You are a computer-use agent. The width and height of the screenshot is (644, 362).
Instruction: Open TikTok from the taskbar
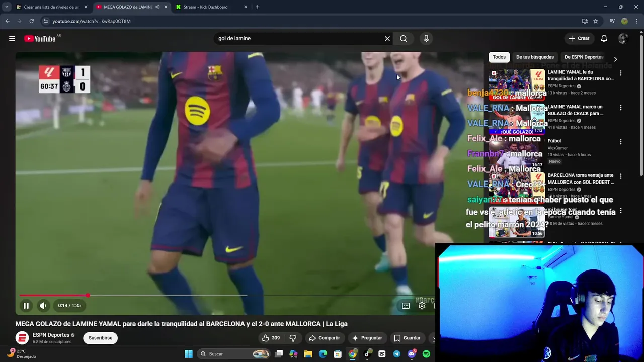pyautogui.click(x=367, y=354)
